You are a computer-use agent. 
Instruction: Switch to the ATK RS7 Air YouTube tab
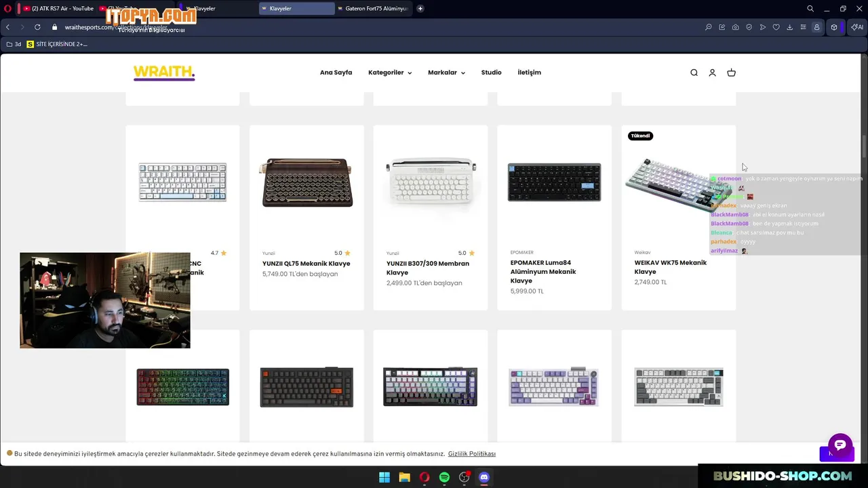pyautogui.click(x=58, y=9)
